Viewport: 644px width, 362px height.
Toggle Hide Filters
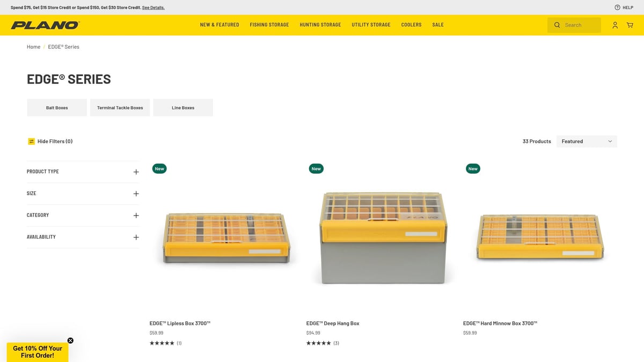point(55,142)
